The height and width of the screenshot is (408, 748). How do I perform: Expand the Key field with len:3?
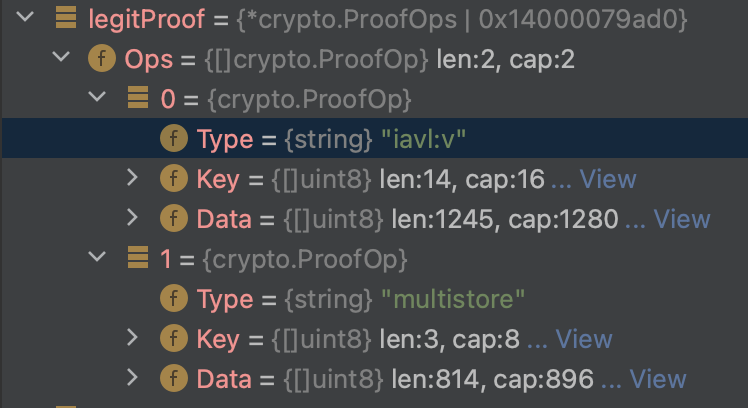tap(133, 339)
